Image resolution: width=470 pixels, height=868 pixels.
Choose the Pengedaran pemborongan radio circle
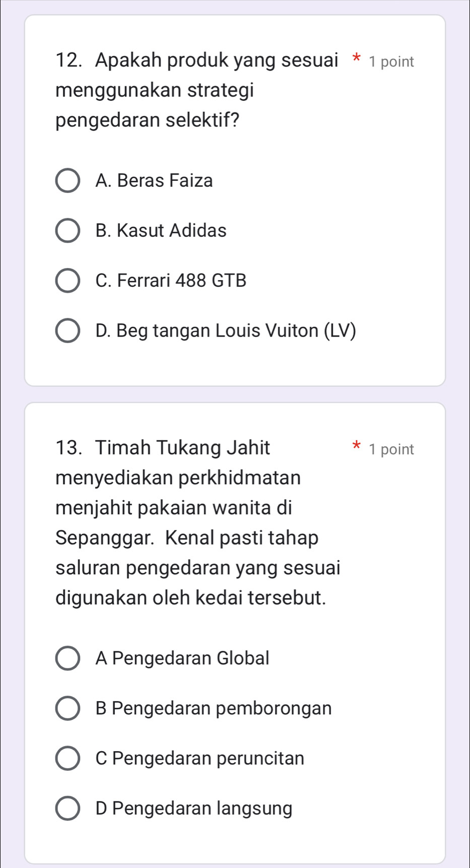67,709
